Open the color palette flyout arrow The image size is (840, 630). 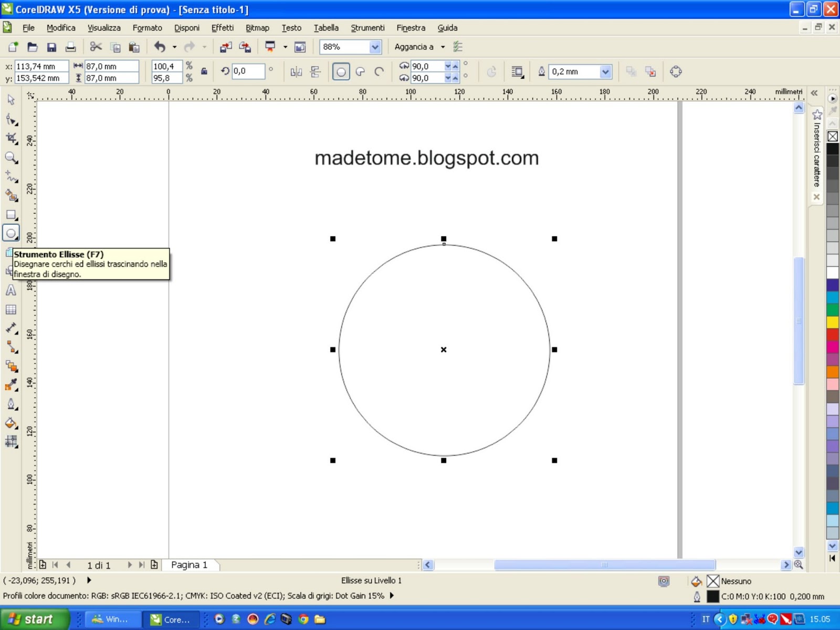(833, 98)
